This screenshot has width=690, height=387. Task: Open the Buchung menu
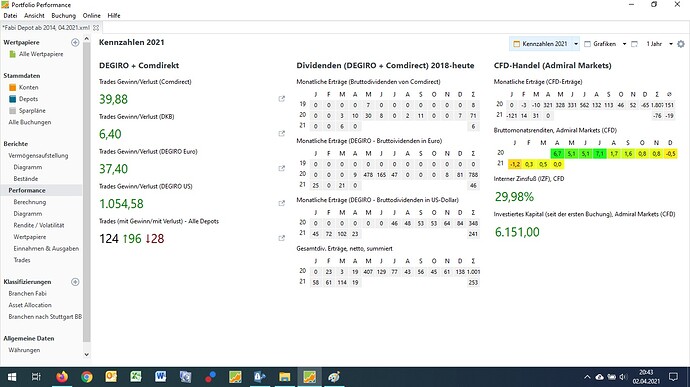click(63, 15)
